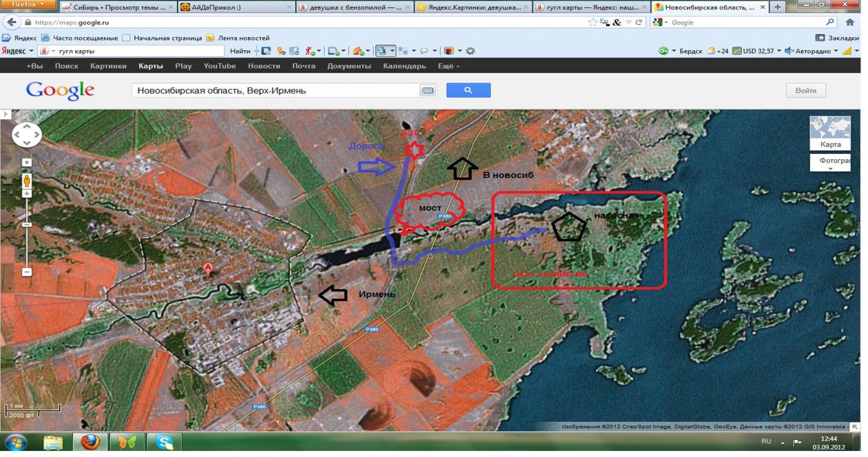Toggle the Авторадио mute speaker icon
Image resolution: width=868 pixels, height=457 pixels.
tap(789, 51)
